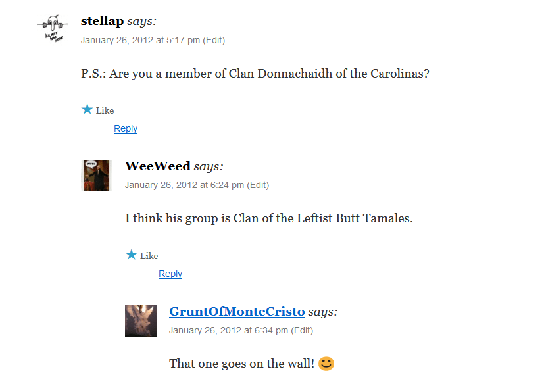Open the 6:34 pm comment permalink
The height and width of the screenshot is (392, 544).
228,330
